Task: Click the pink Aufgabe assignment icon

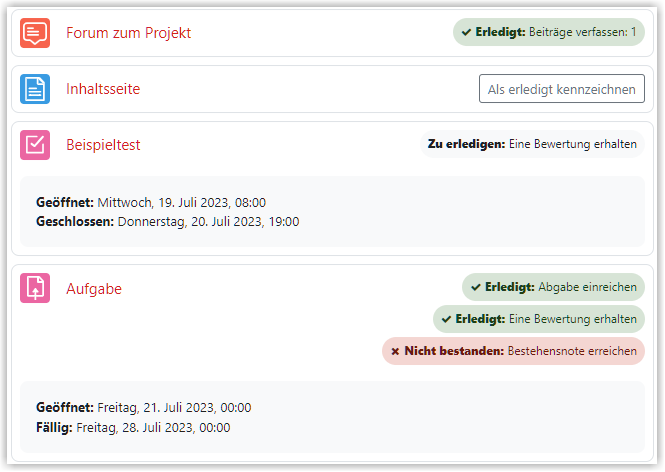Action: click(x=35, y=288)
